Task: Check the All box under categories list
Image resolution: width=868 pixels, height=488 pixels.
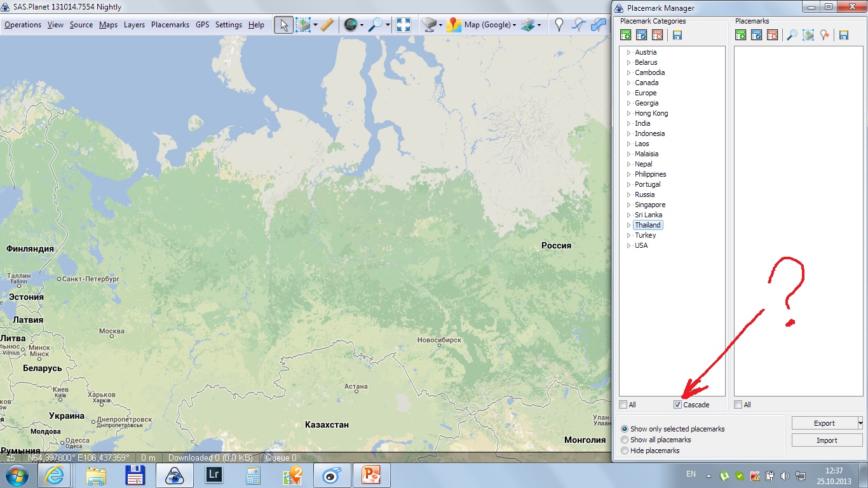Action: point(623,405)
